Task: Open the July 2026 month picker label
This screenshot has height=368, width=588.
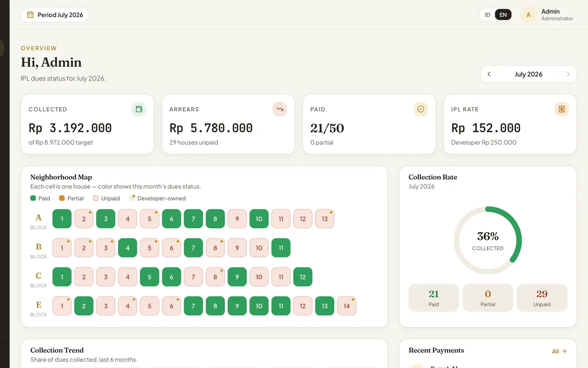Action: pyautogui.click(x=528, y=74)
